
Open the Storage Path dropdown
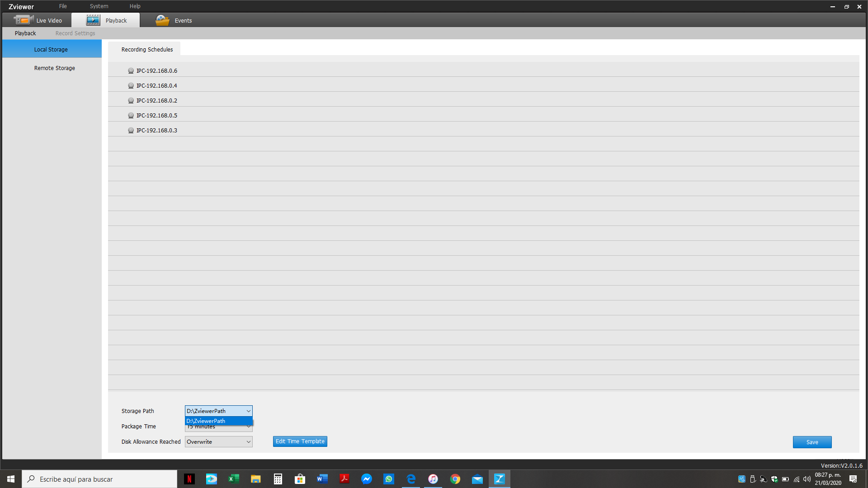[219, 411]
